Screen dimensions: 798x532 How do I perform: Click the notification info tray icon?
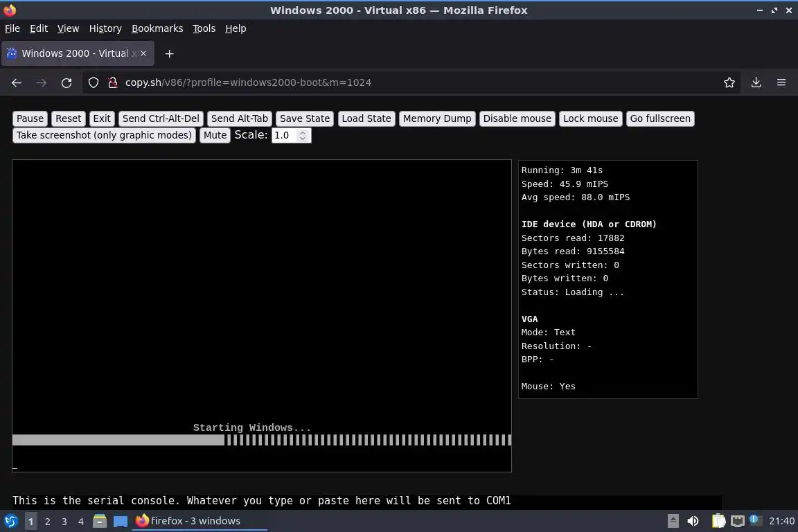click(x=755, y=520)
